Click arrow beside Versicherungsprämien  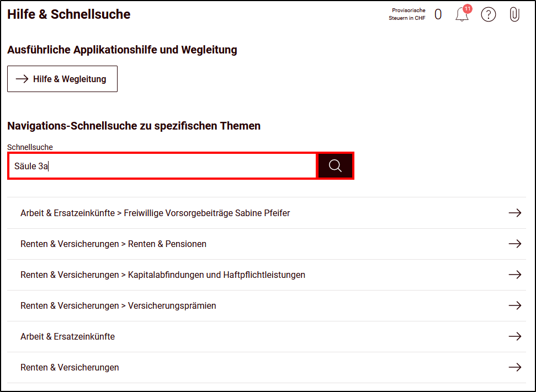(x=515, y=305)
